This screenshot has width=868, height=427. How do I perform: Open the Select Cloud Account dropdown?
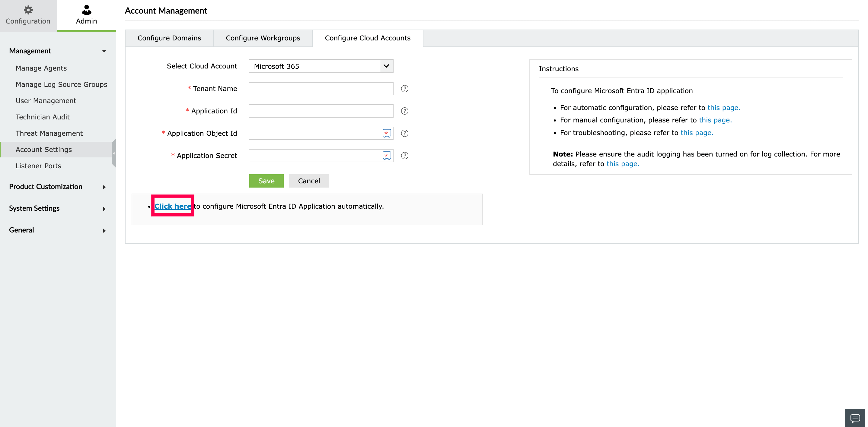point(386,66)
